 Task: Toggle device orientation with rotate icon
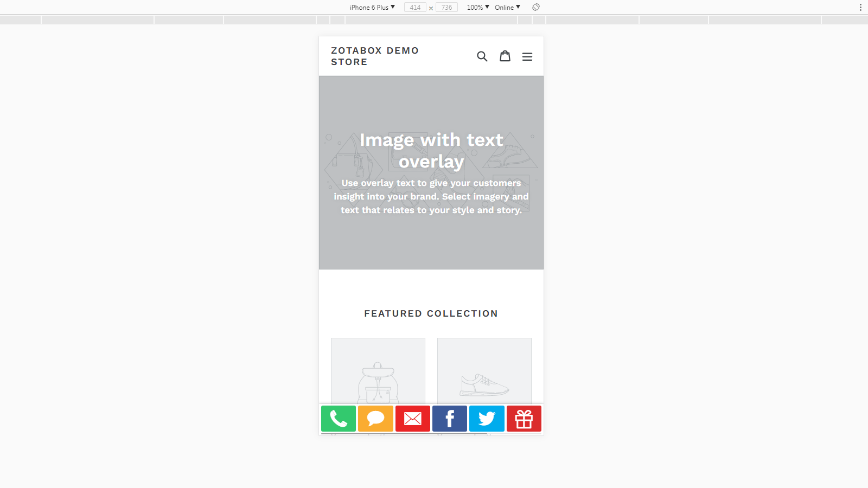pyautogui.click(x=536, y=7)
